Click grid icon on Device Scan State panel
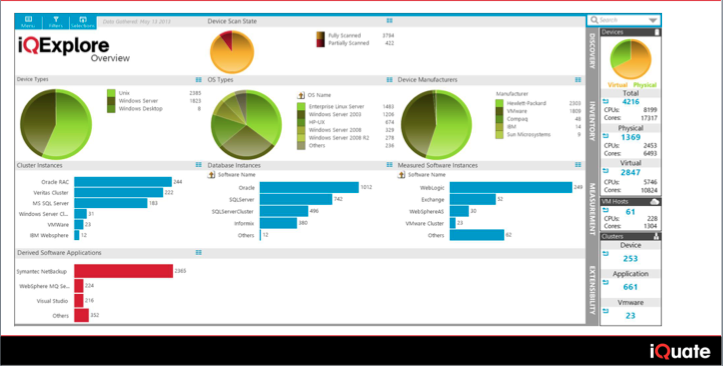This screenshot has height=366, width=723. click(390, 21)
